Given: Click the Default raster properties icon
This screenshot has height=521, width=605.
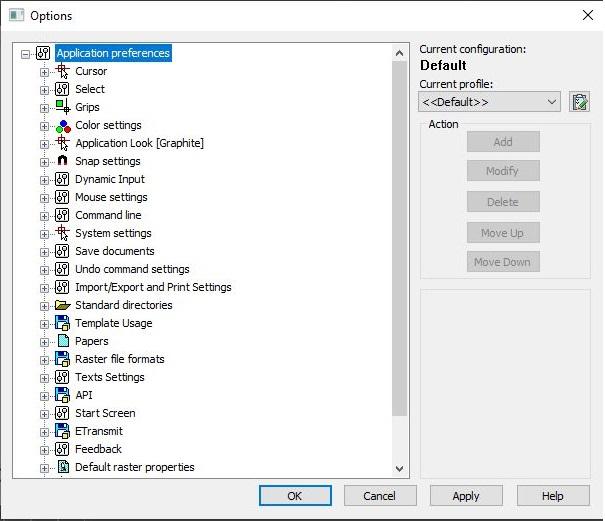Looking at the screenshot, I should [x=62, y=467].
